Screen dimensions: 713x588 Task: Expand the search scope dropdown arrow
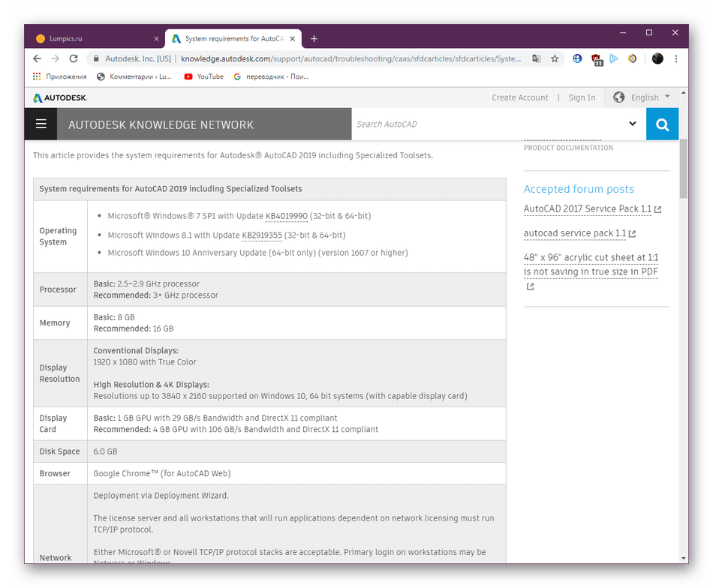pos(633,124)
